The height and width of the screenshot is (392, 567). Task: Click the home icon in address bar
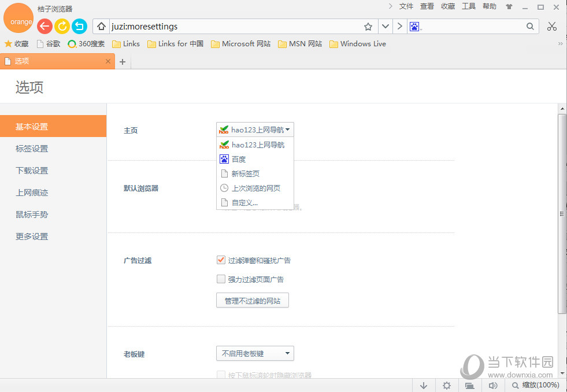(x=101, y=27)
